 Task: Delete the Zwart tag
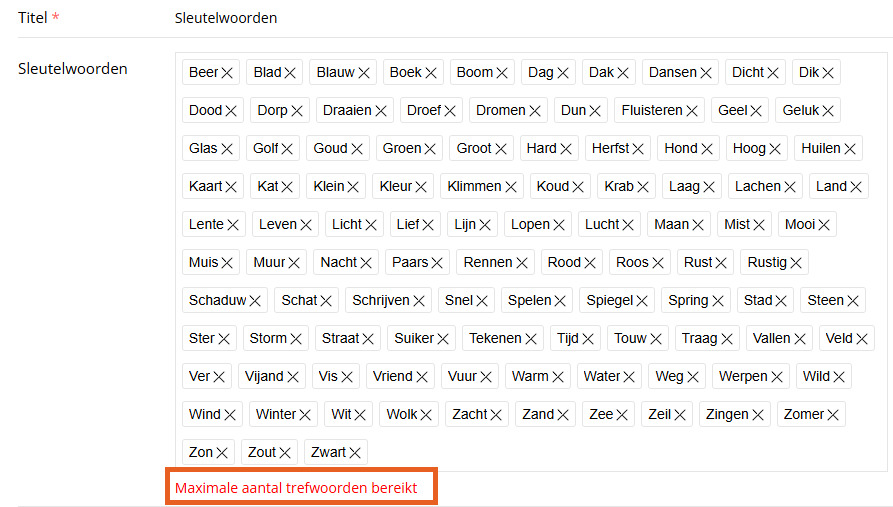[x=355, y=453]
